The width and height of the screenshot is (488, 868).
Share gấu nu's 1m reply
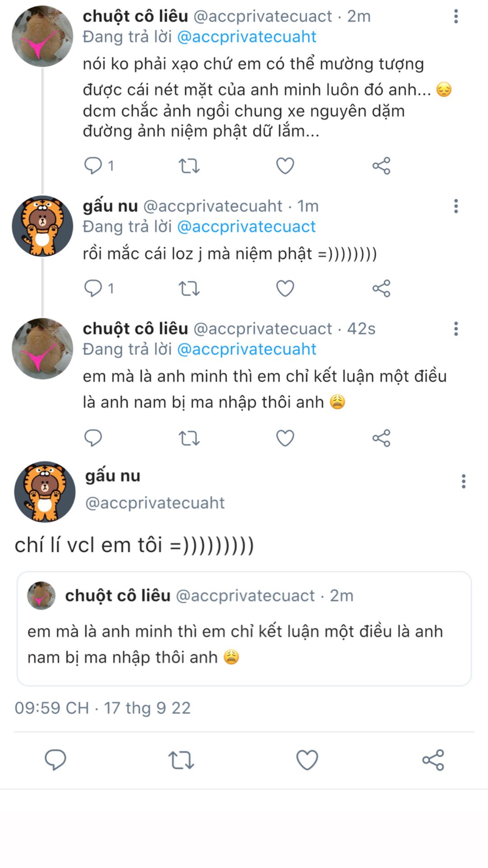click(x=381, y=288)
